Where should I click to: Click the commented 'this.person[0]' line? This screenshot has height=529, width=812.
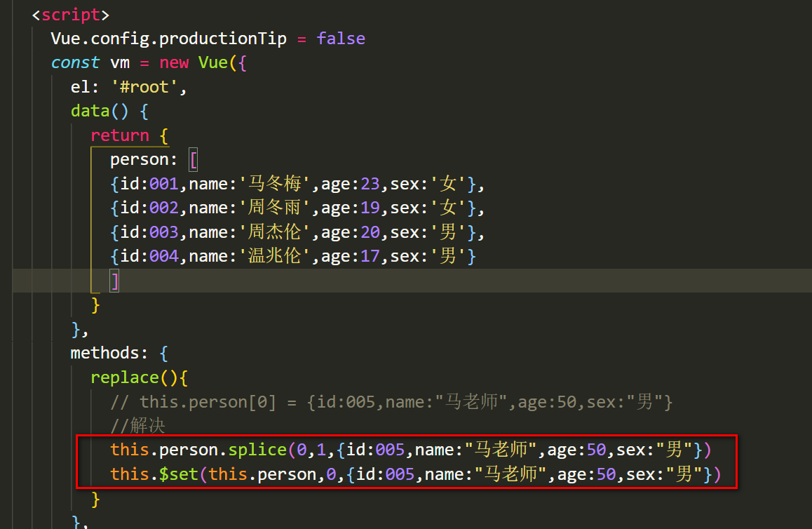click(x=391, y=402)
